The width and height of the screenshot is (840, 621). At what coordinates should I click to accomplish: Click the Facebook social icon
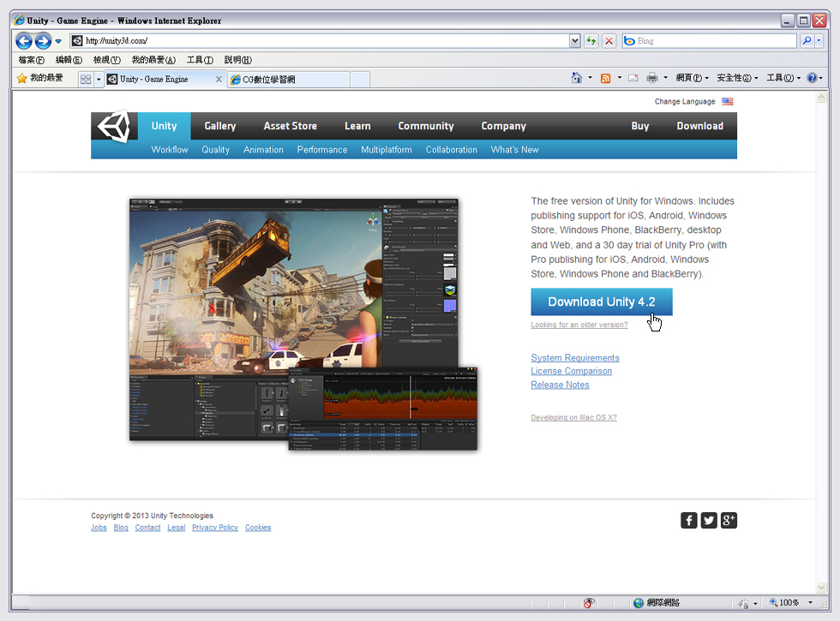coord(689,521)
